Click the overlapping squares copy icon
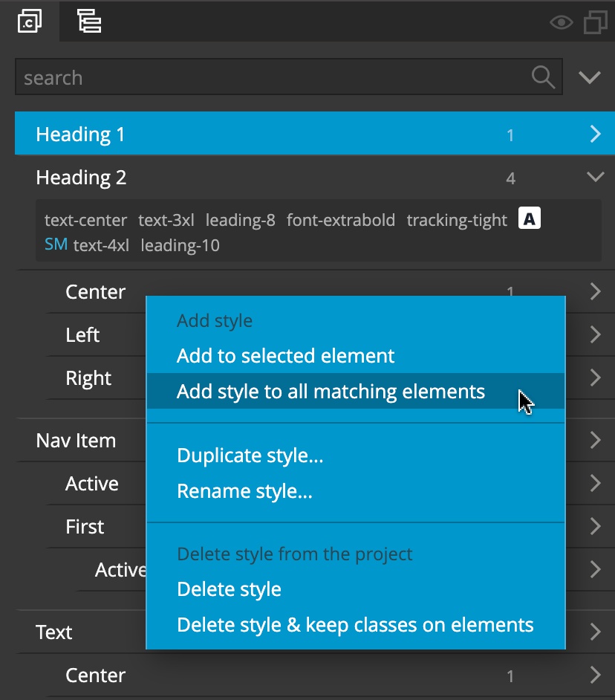 click(596, 22)
